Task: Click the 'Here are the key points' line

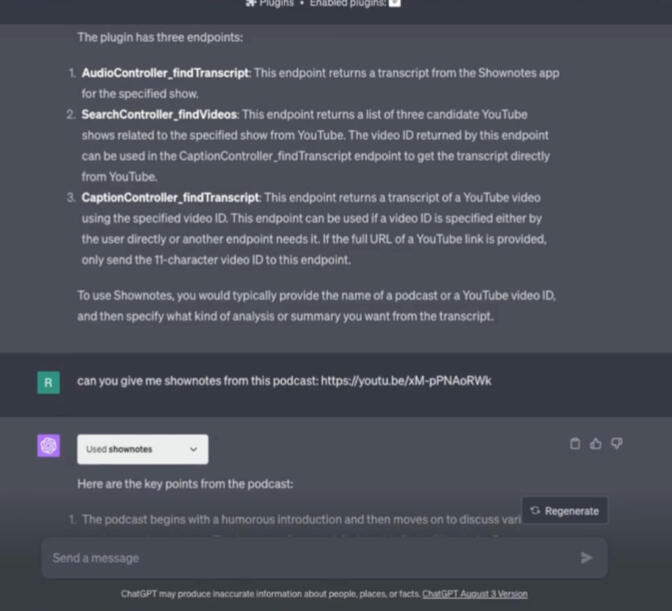Action: click(185, 484)
